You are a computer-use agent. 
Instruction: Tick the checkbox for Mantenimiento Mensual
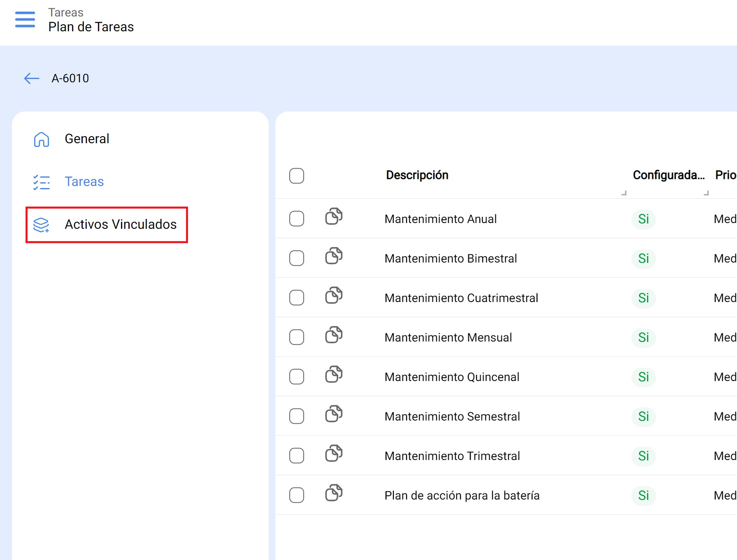[296, 337]
